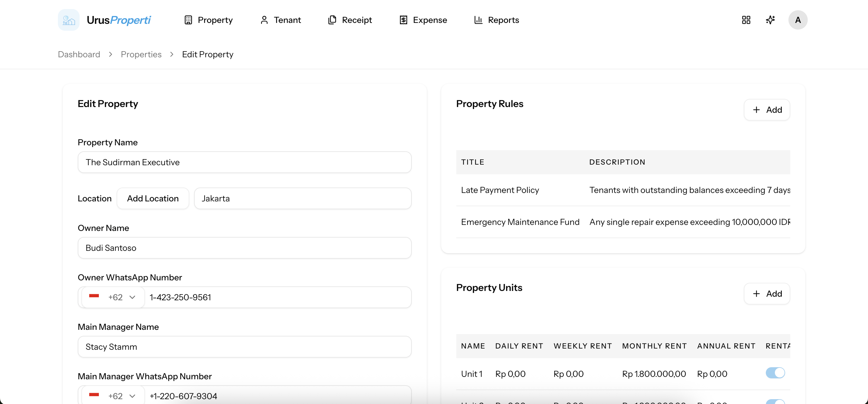
Task: Click the Jakarta location field
Action: pos(303,198)
